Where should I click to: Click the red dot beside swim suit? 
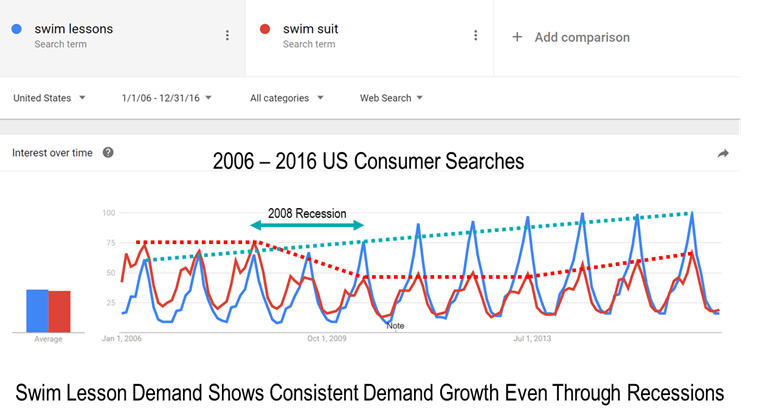click(x=265, y=29)
